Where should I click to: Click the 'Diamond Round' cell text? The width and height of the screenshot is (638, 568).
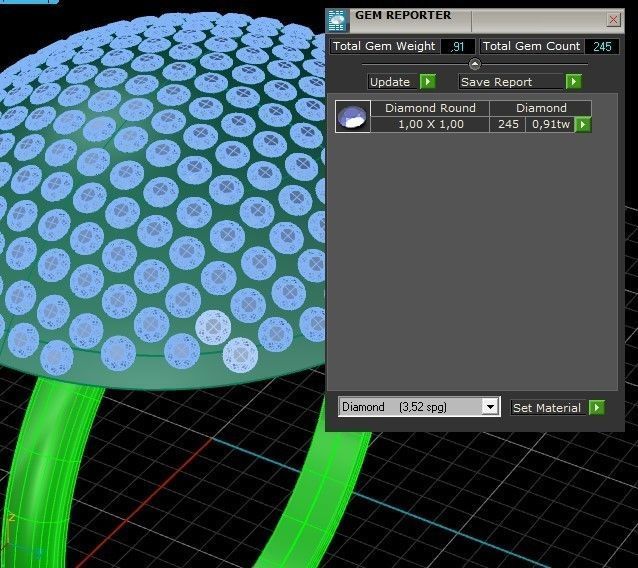click(x=430, y=108)
